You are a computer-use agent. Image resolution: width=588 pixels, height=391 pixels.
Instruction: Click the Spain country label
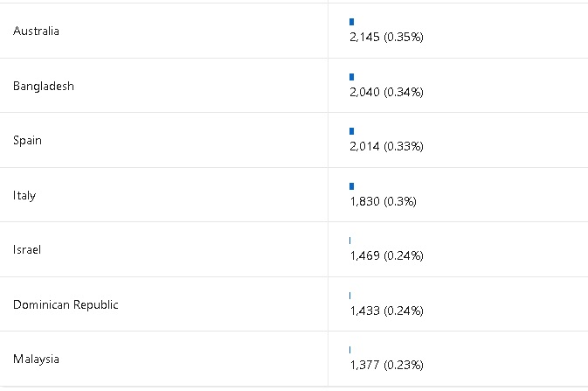coord(27,140)
